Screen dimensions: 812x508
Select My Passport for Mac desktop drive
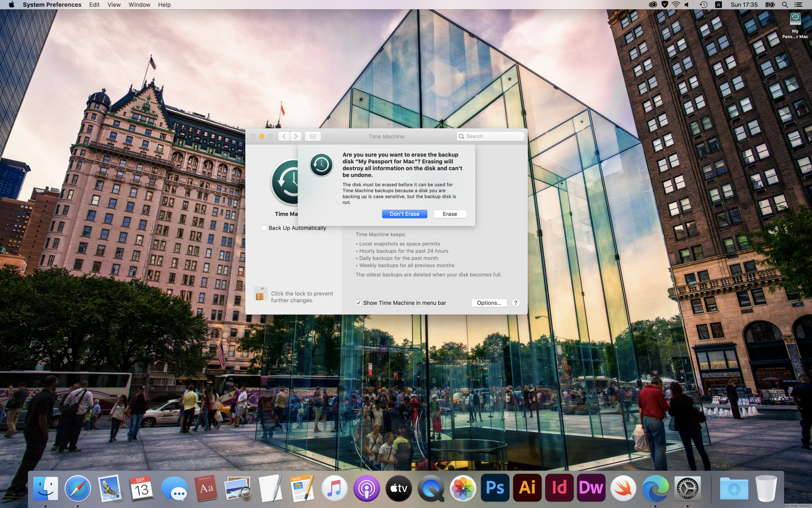[x=795, y=25]
